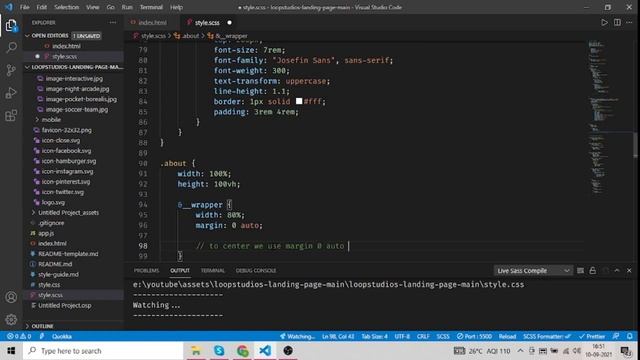Change the CRLF end-of-line setting
The image size is (640, 360).
[x=423, y=336]
